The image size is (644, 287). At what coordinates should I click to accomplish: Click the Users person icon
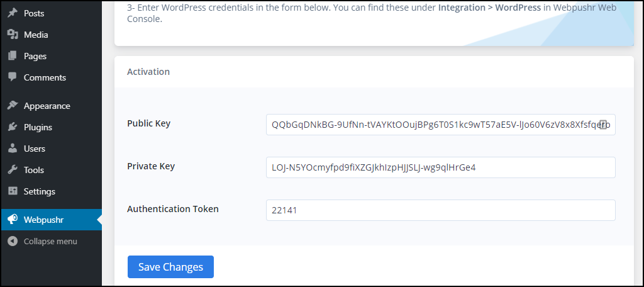pyautogui.click(x=12, y=149)
